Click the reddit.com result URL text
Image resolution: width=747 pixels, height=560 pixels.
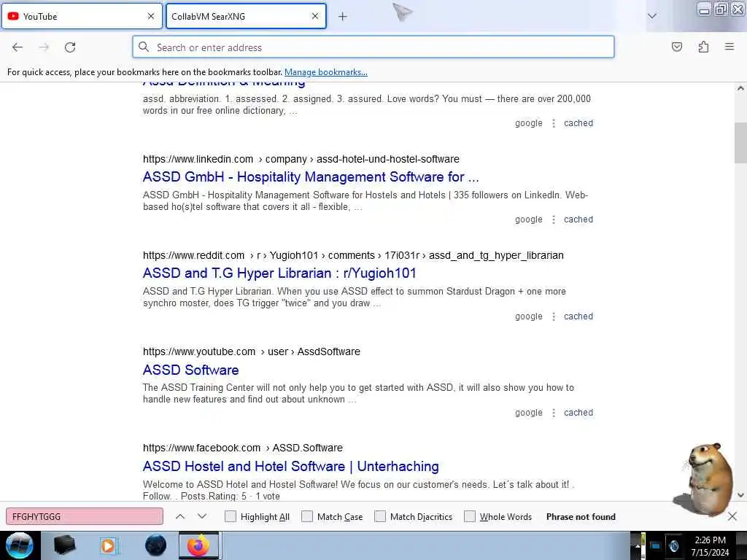(x=353, y=256)
